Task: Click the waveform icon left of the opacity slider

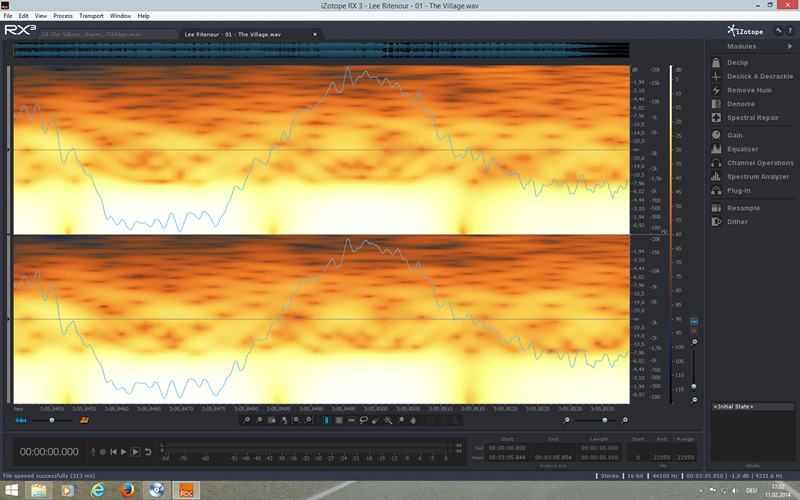Action: [x=21, y=420]
